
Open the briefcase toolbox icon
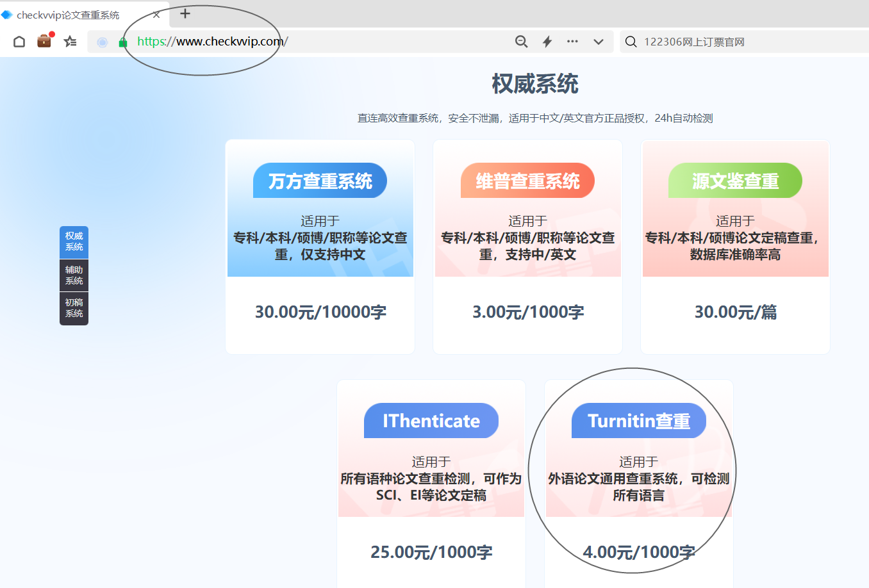pyautogui.click(x=44, y=41)
